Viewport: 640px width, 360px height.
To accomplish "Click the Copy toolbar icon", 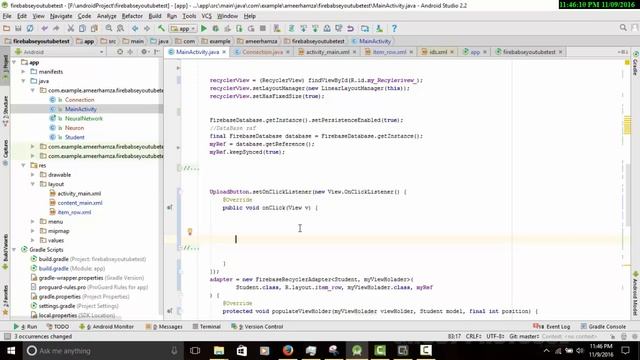I will pos(82,29).
